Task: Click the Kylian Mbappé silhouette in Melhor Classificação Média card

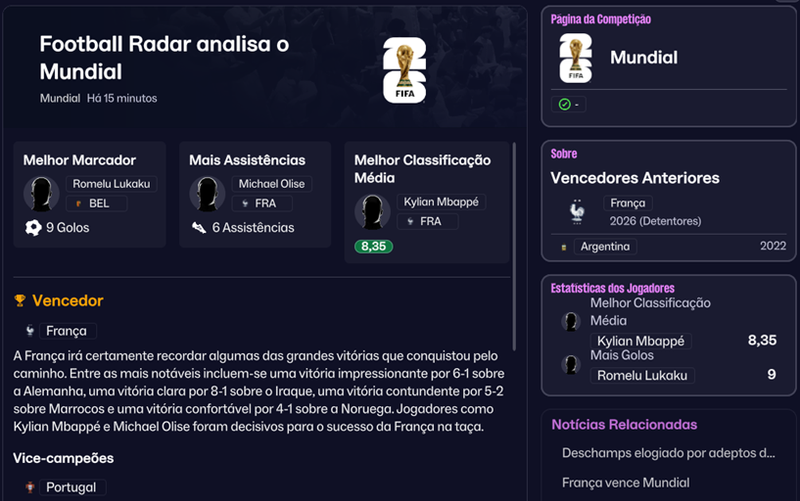Action: tap(372, 212)
